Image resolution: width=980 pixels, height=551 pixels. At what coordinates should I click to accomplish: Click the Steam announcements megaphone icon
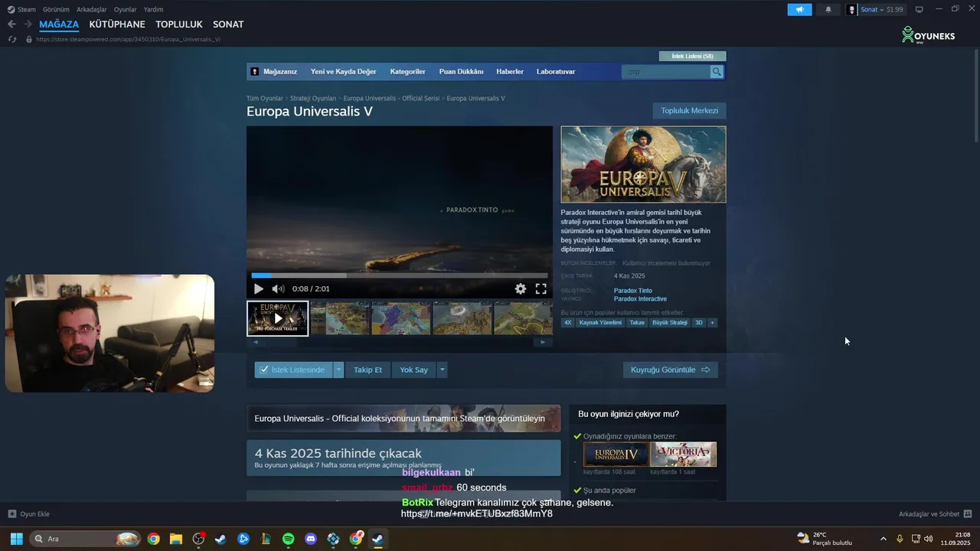click(799, 9)
